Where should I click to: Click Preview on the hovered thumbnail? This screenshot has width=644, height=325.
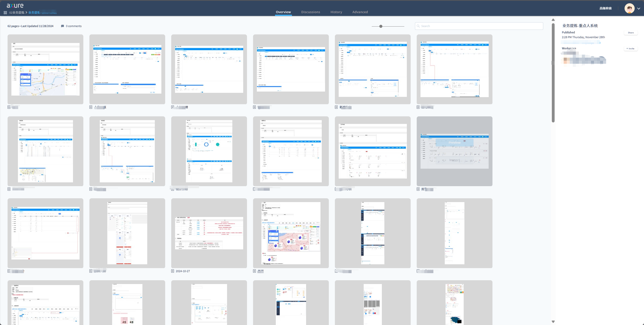pos(454,143)
